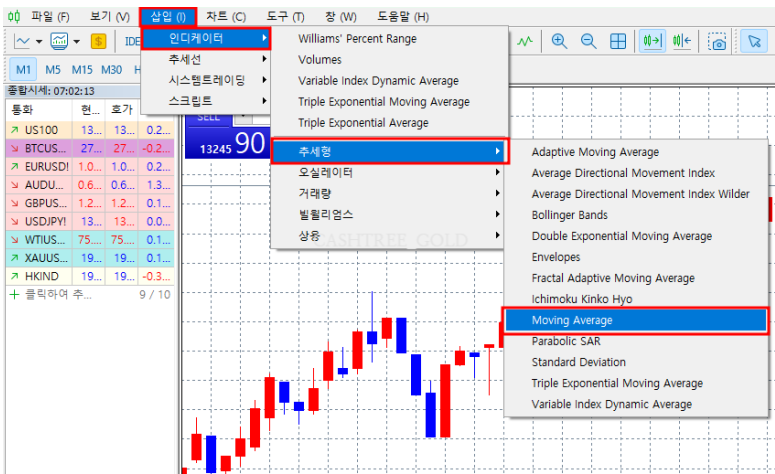Select the M1 timeframe
This screenshot has width=775, height=474.
tap(23, 69)
